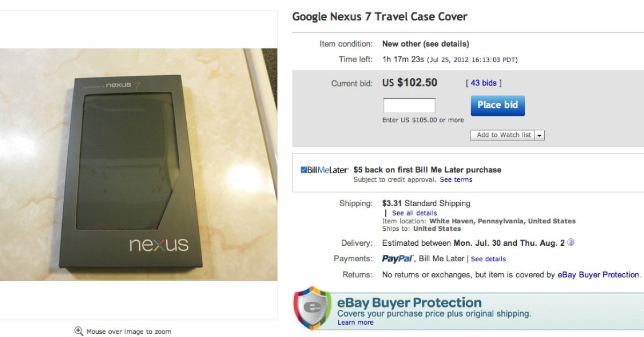View the See all details shipping link

pyautogui.click(x=414, y=213)
